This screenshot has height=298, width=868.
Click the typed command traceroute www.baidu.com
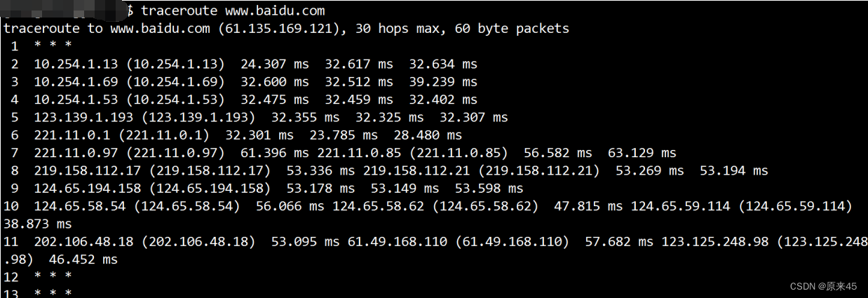[x=233, y=11]
